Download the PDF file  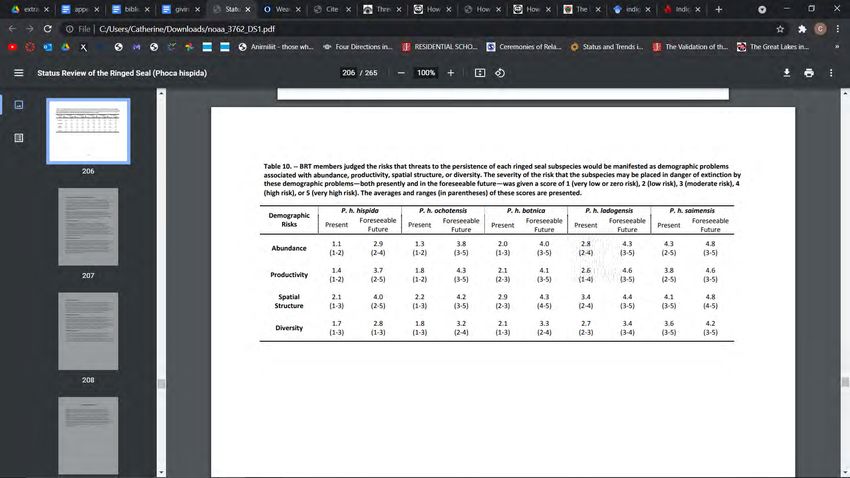787,73
